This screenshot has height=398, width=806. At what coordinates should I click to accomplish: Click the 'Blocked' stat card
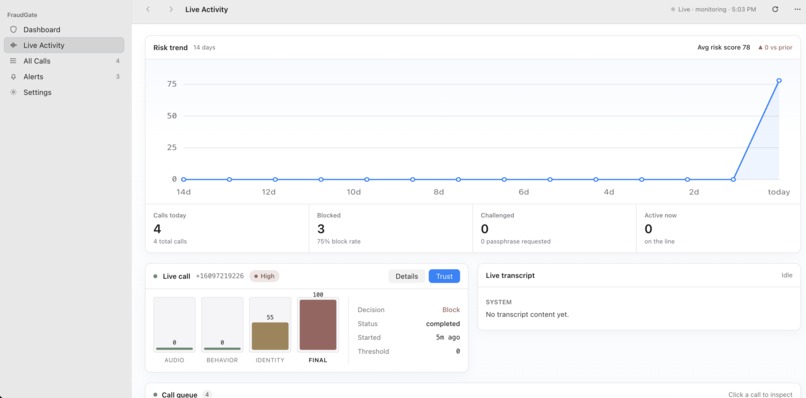click(x=391, y=228)
